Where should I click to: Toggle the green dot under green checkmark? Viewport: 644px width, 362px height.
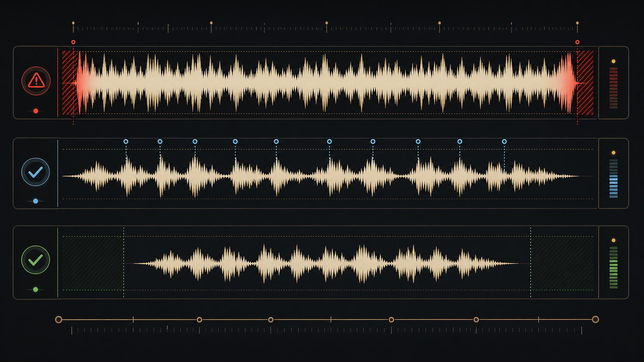point(35,290)
